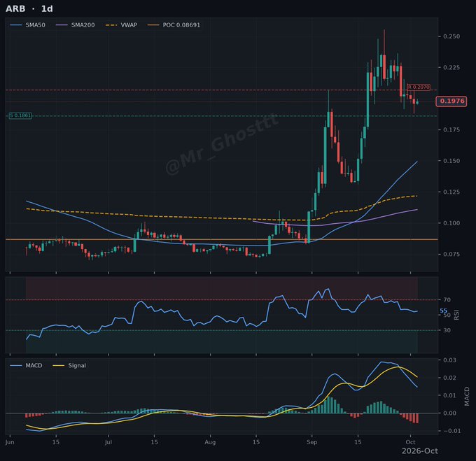Viewport: 476px width, 461px height.
Task: Select the MACD legend entry
Action: [x=26, y=365]
